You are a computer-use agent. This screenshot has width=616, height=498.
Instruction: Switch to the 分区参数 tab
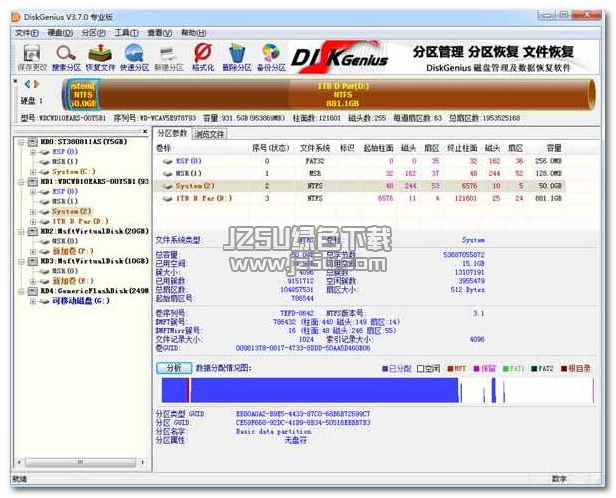pyautogui.click(x=172, y=133)
